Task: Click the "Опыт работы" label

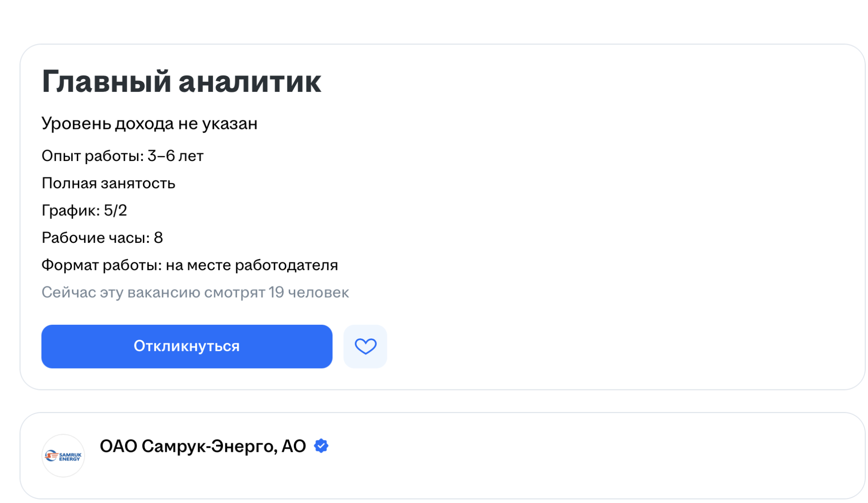Action: tap(90, 156)
